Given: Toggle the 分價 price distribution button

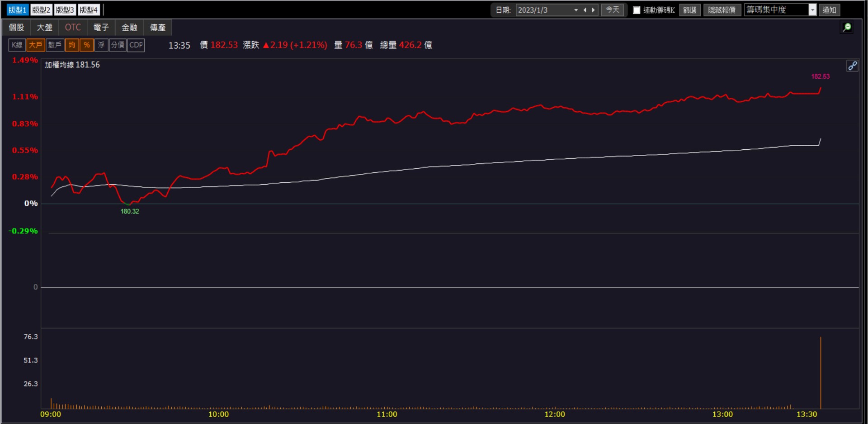Looking at the screenshot, I should 118,45.
